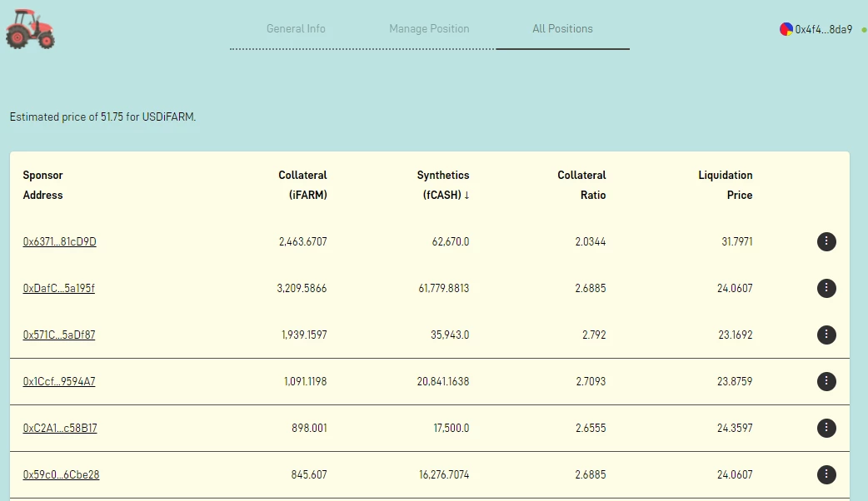The width and height of the screenshot is (868, 501).
Task: Click the wallet avatar icon
Action: (x=786, y=29)
